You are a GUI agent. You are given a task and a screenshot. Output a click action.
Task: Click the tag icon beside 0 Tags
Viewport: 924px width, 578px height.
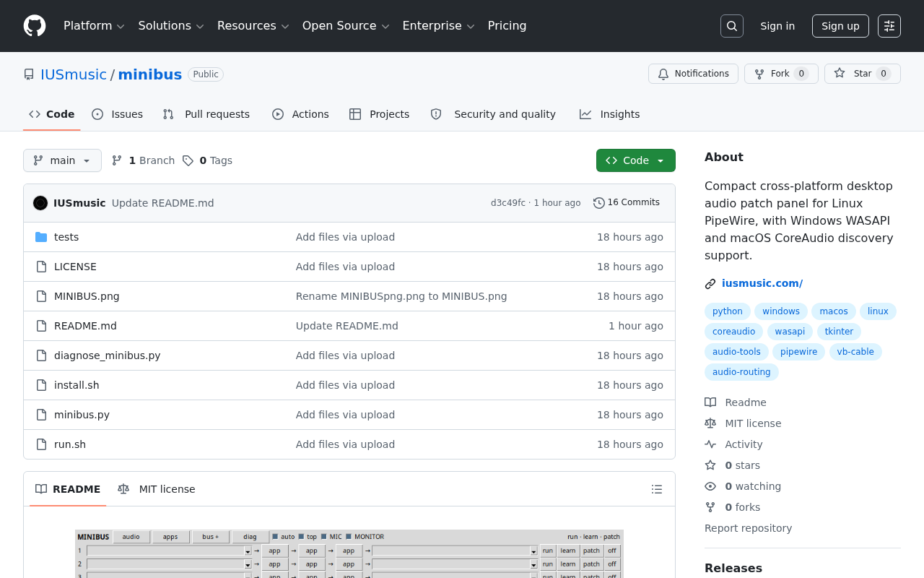[x=188, y=160]
